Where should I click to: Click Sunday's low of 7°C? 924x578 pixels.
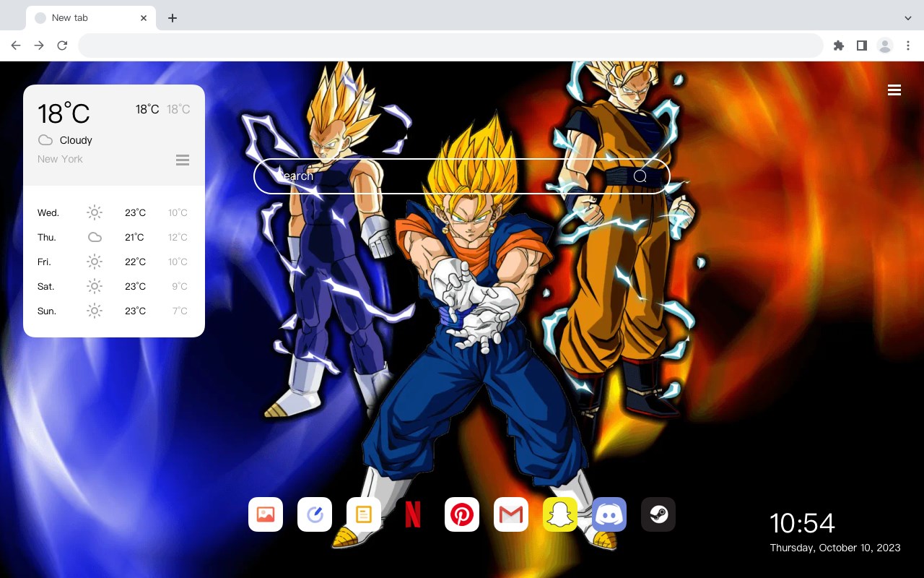180,311
